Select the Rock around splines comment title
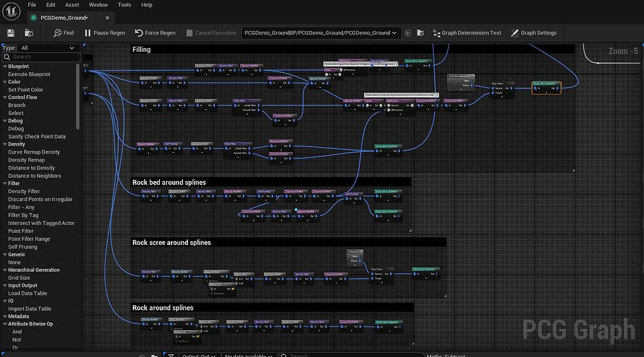This screenshot has height=357, width=644. click(x=163, y=308)
